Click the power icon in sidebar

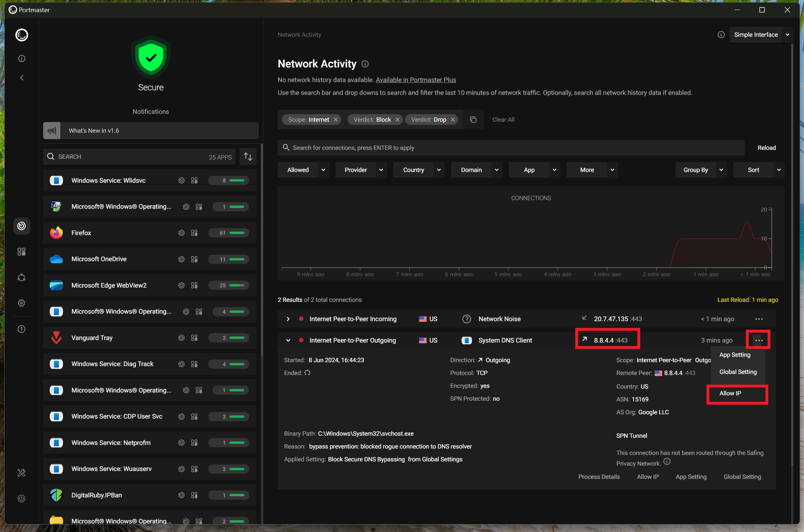pos(21,498)
